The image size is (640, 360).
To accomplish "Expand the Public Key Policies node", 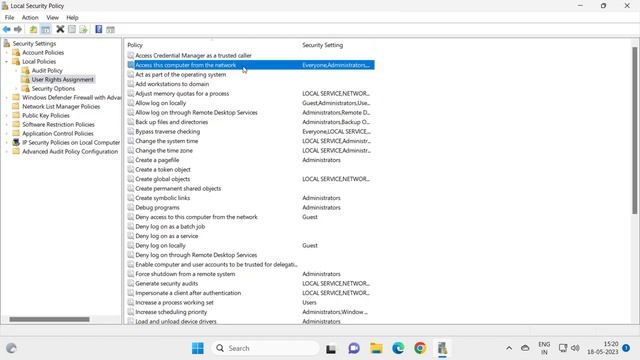I will (7, 116).
